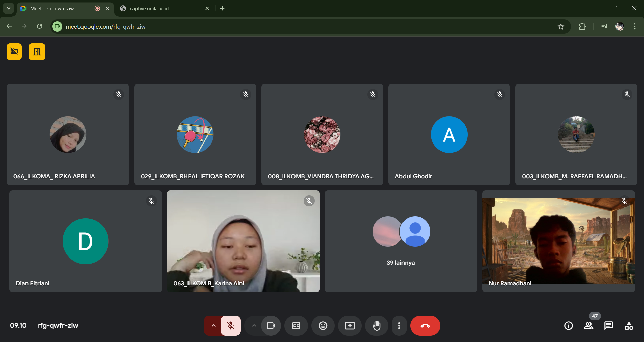Expand video settings arrow beside camera

coord(254,326)
